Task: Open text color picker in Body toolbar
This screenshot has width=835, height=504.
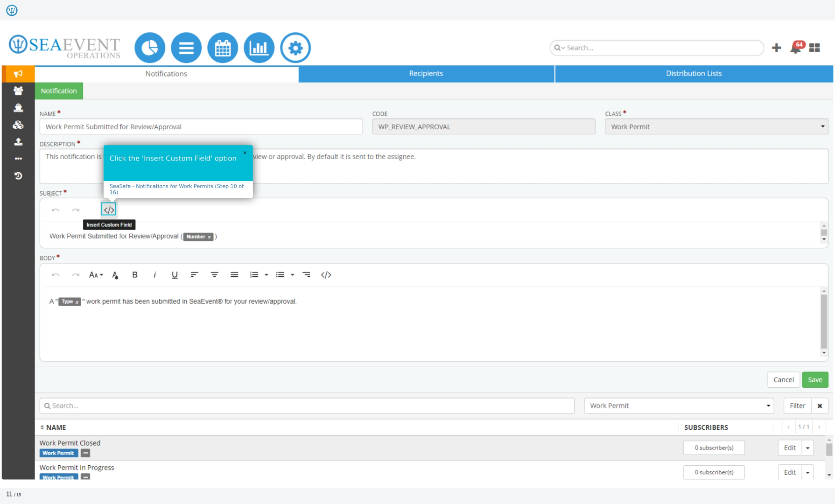Action: 115,275
